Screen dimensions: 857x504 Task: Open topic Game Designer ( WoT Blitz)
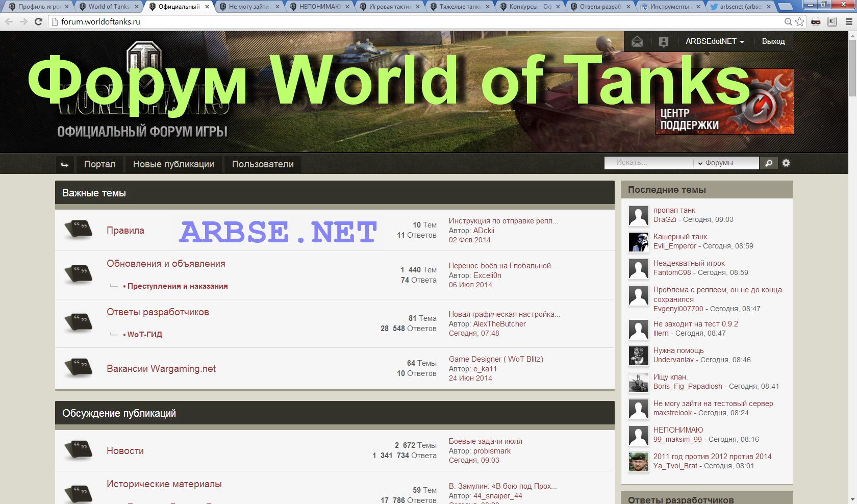[496, 359]
